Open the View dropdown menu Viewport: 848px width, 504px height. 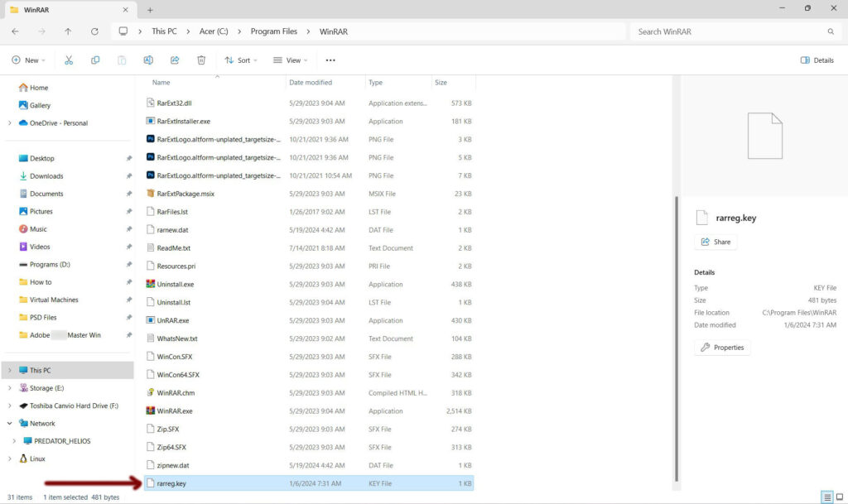290,60
